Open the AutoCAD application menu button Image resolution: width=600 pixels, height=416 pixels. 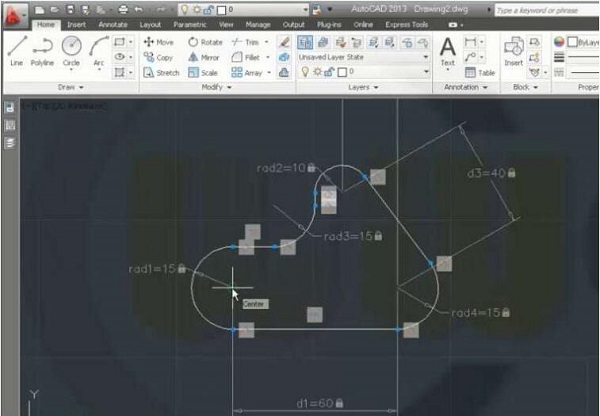click(15, 15)
